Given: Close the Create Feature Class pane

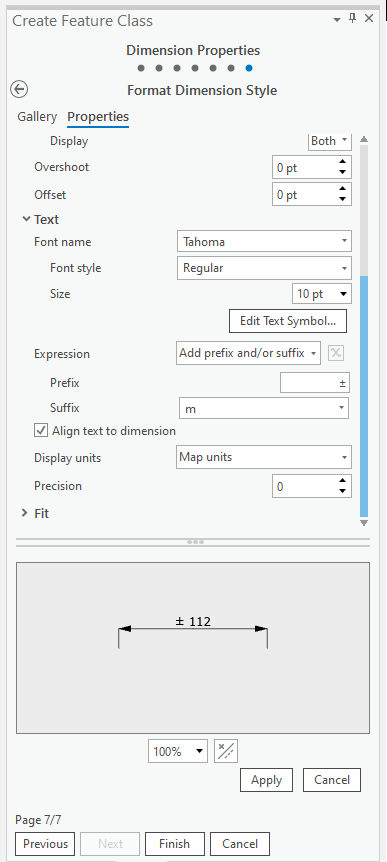Looking at the screenshot, I should (x=369, y=19).
